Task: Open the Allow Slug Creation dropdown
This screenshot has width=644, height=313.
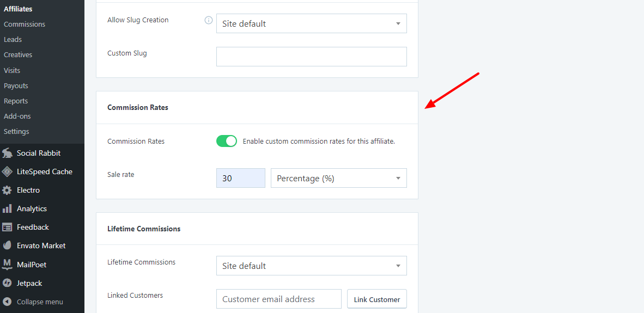Action: [311, 23]
